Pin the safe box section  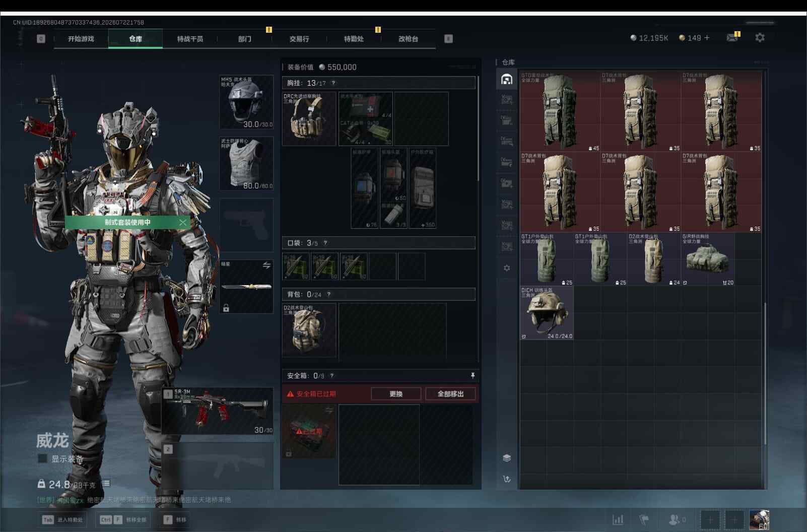(x=473, y=375)
